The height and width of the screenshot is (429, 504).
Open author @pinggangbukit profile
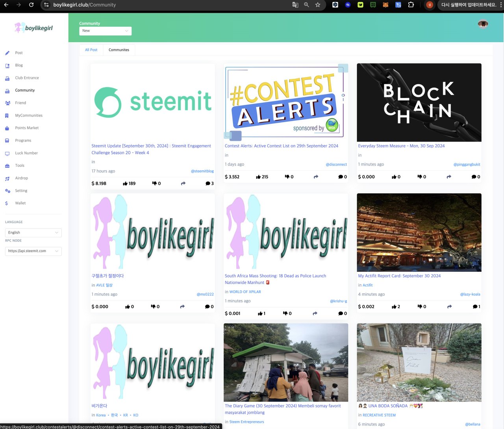coord(467,164)
